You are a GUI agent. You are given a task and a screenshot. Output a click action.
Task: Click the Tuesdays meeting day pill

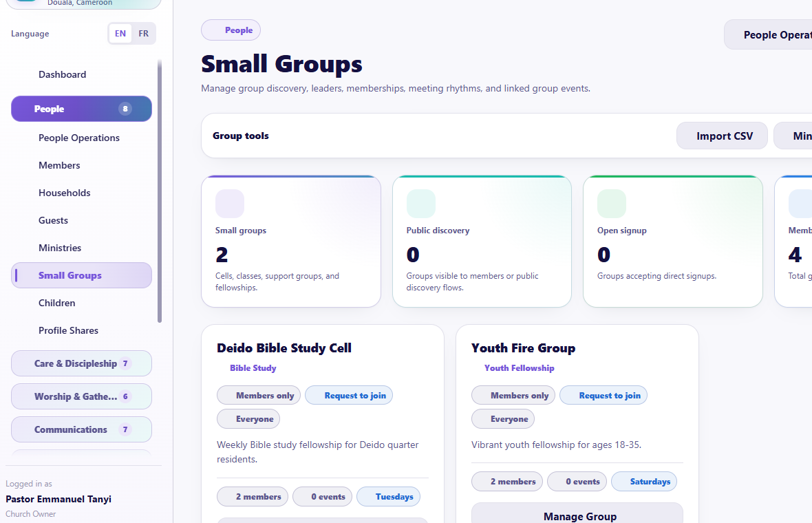point(388,497)
